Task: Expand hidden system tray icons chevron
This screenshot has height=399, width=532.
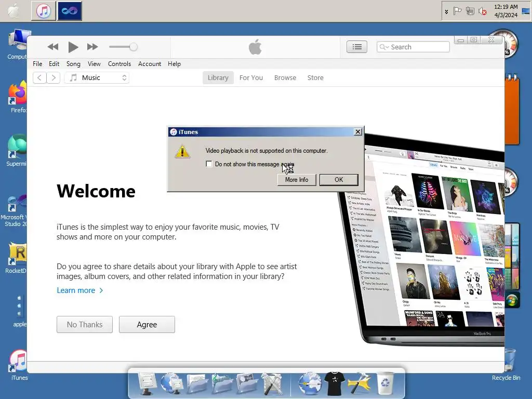Action: tap(446, 11)
